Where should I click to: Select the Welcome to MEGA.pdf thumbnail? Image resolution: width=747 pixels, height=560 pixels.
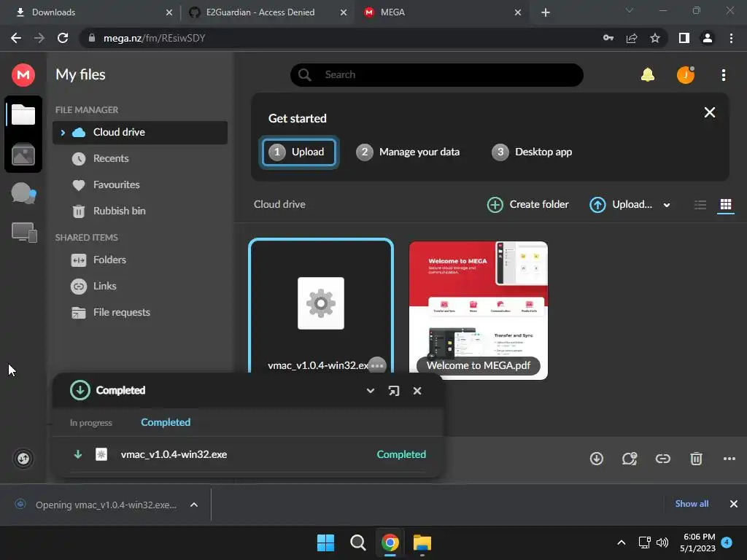click(479, 310)
